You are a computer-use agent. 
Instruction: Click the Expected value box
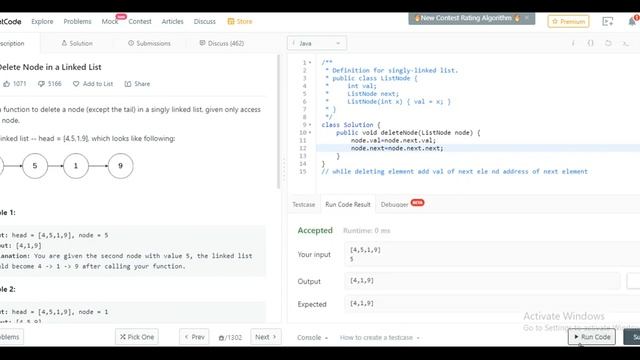(492, 304)
